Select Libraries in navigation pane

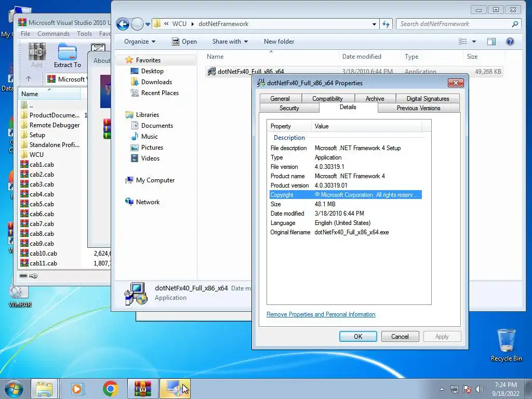pos(147,115)
